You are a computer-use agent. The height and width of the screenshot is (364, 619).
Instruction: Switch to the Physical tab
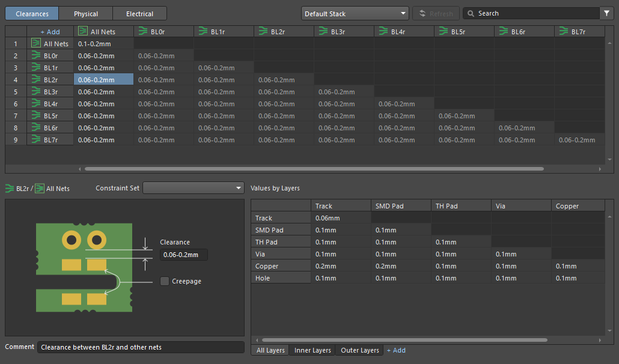click(86, 13)
